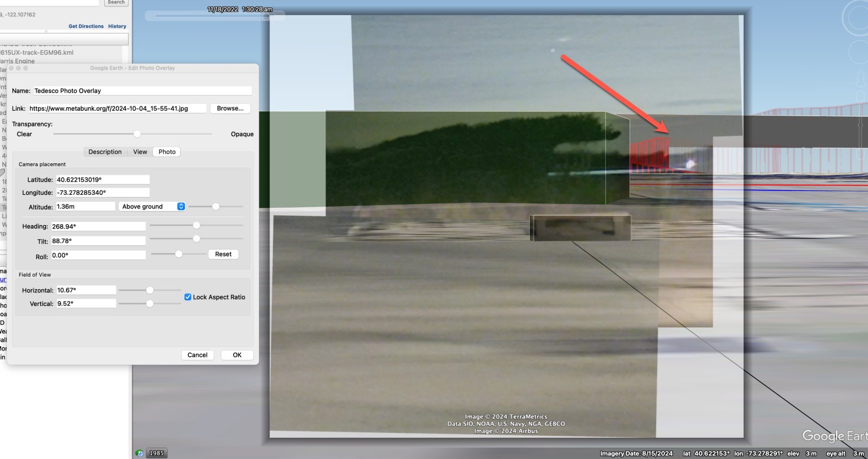Open the Get Directions link
The width and height of the screenshot is (868, 459).
86,26
